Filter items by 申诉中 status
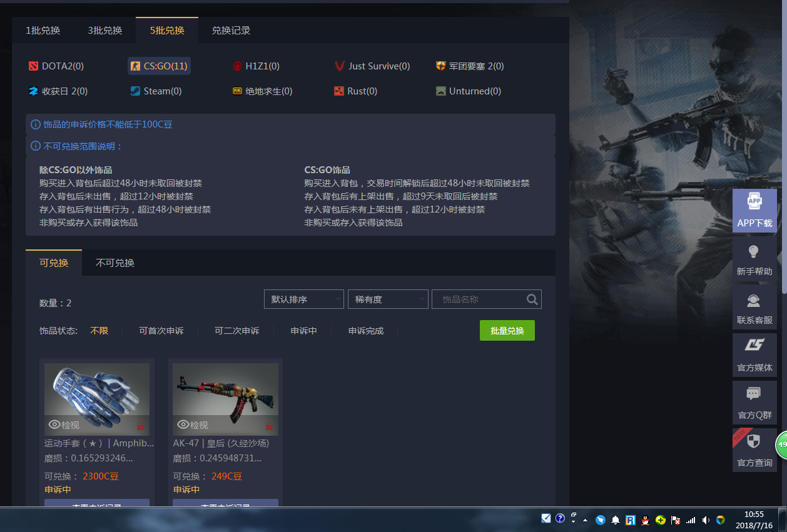Image resolution: width=787 pixels, height=532 pixels. pos(304,331)
